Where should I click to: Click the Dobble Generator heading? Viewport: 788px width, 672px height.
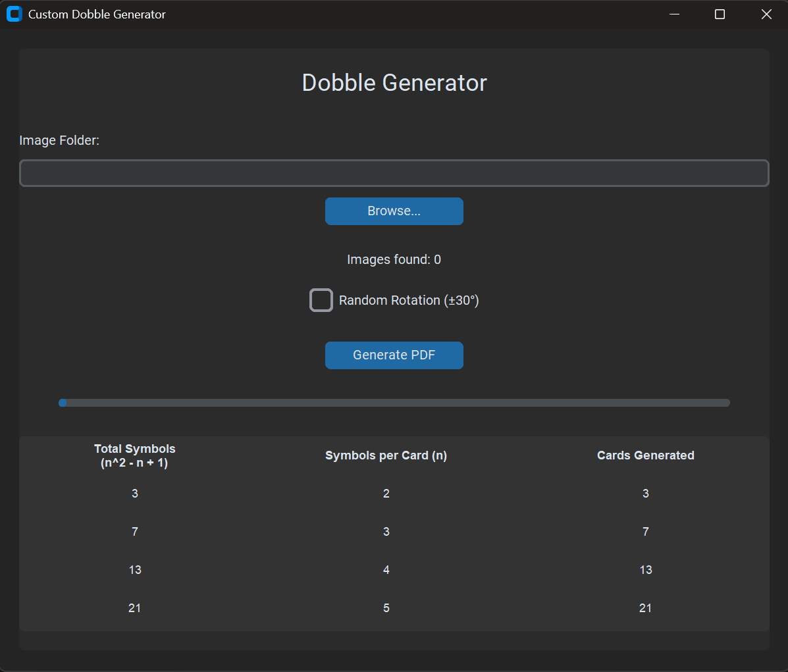(x=394, y=83)
